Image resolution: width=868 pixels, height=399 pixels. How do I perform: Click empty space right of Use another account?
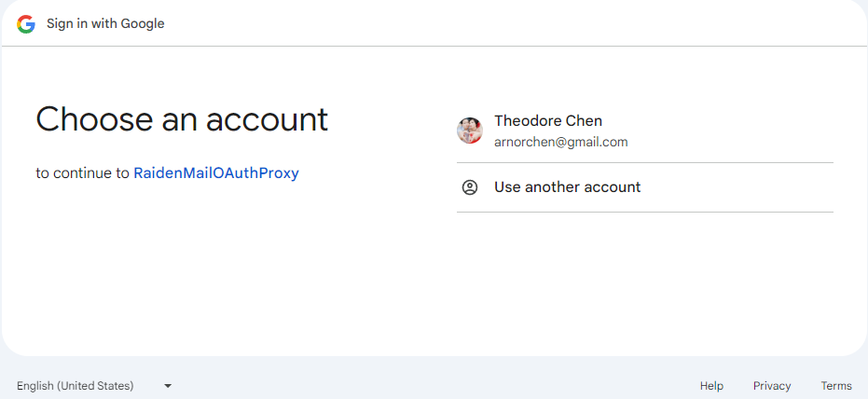pyautogui.click(x=737, y=187)
